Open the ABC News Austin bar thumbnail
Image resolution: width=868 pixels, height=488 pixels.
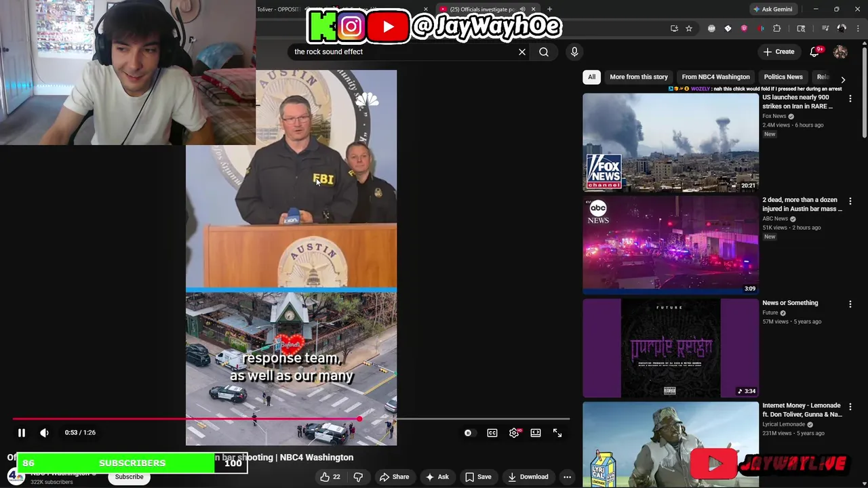click(x=671, y=245)
